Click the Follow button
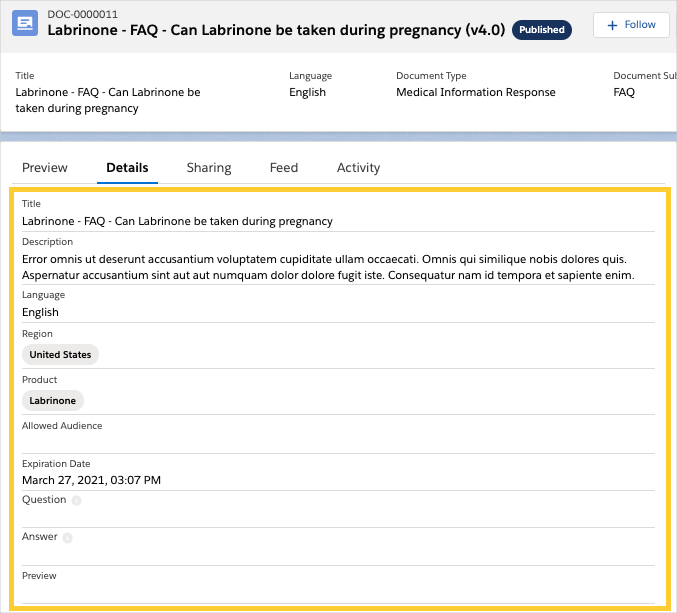This screenshot has height=613, width=677. [631, 25]
